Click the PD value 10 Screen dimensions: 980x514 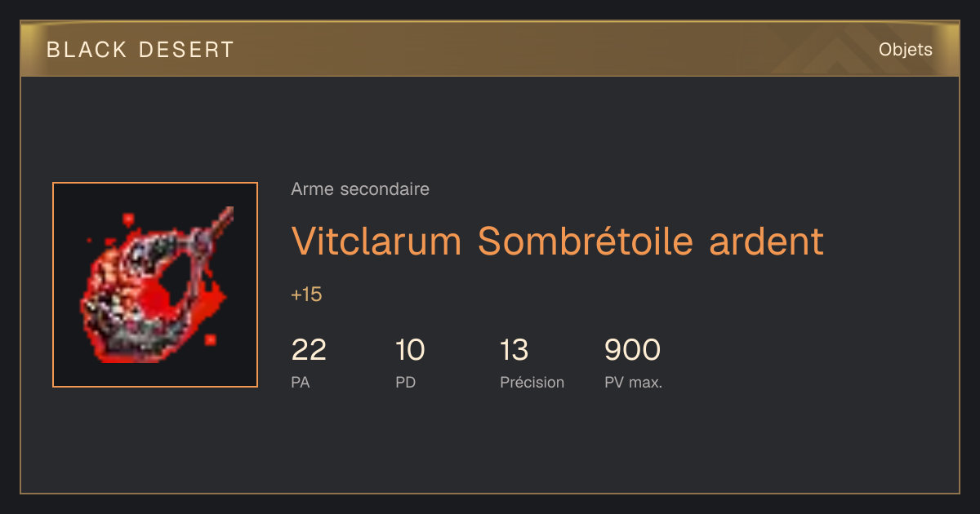[410, 350]
